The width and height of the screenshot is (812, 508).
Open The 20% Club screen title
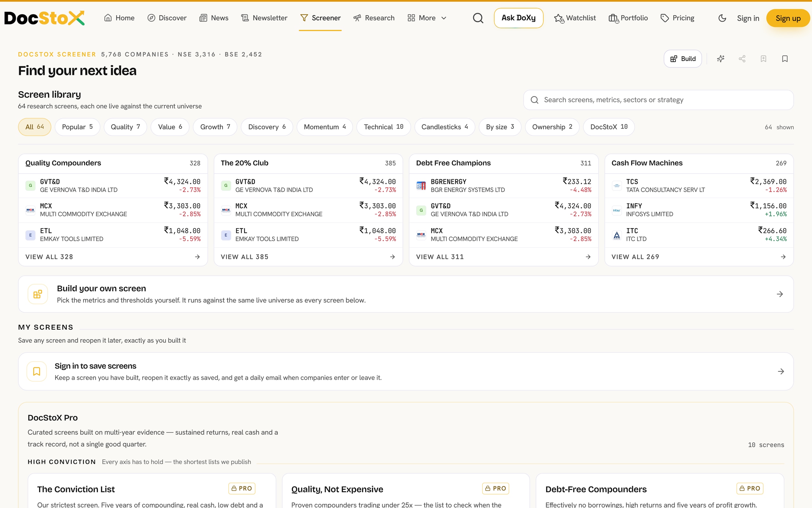pos(244,163)
